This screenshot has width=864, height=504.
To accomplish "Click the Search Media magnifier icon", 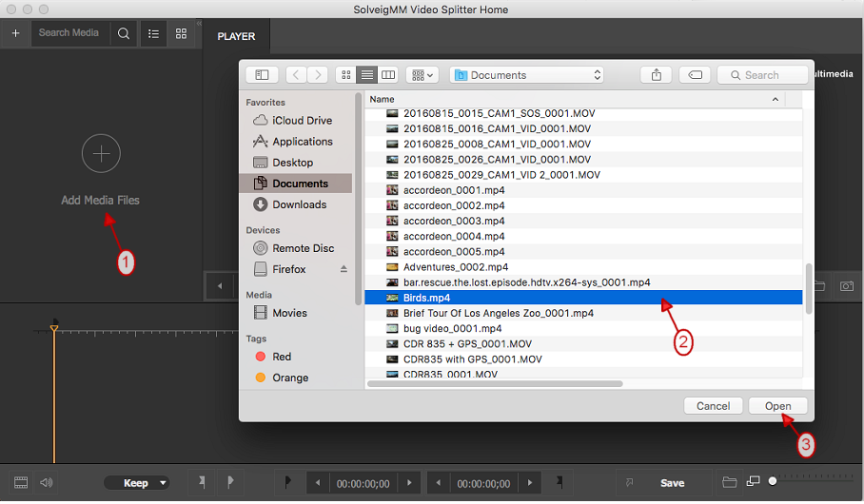I will [124, 33].
